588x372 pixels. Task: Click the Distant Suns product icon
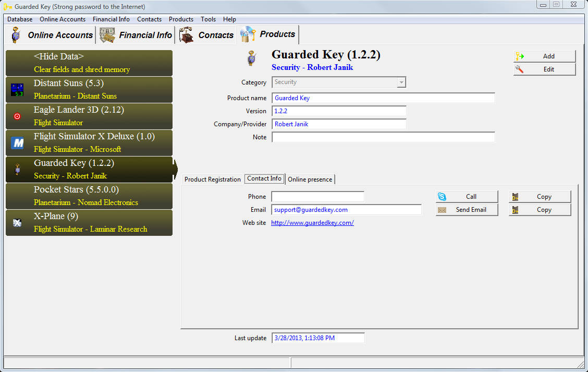17,90
